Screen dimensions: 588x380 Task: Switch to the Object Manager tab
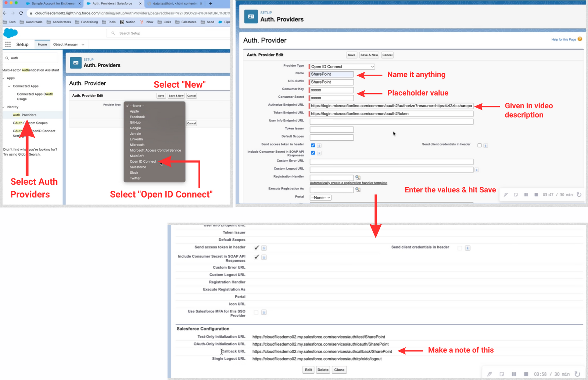pos(65,44)
